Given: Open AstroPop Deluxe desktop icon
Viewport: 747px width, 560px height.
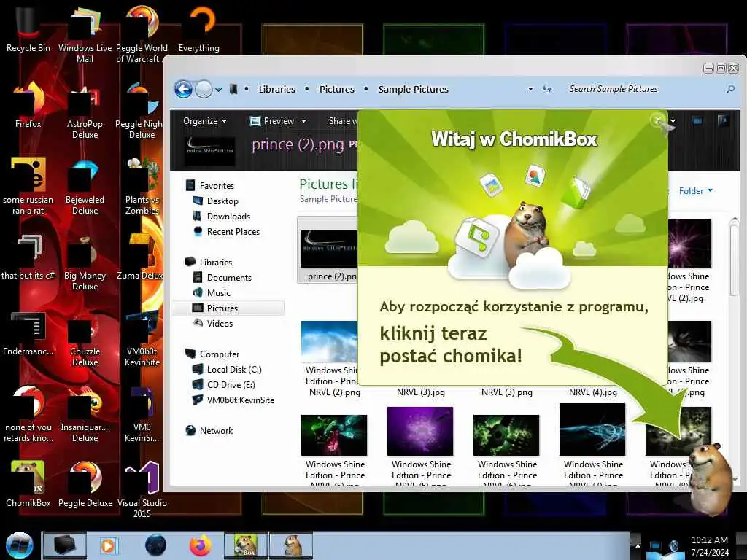Looking at the screenshot, I should click(85, 111).
